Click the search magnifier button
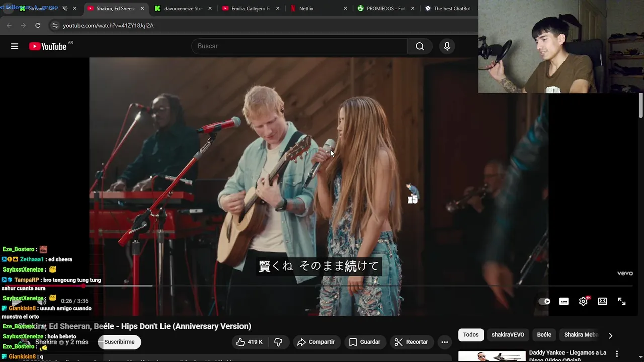Image resolution: width=644 pixels, height=362 pixels. 420,46
